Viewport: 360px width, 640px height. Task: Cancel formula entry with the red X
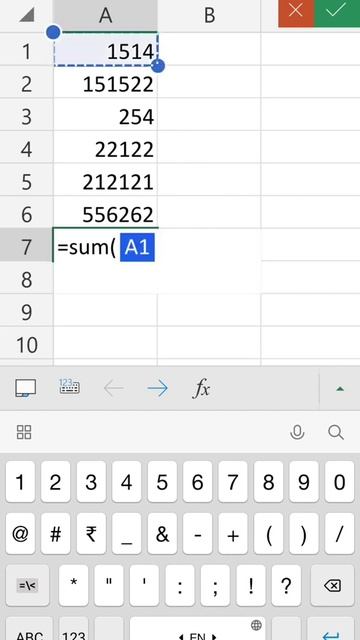(296, 13)
